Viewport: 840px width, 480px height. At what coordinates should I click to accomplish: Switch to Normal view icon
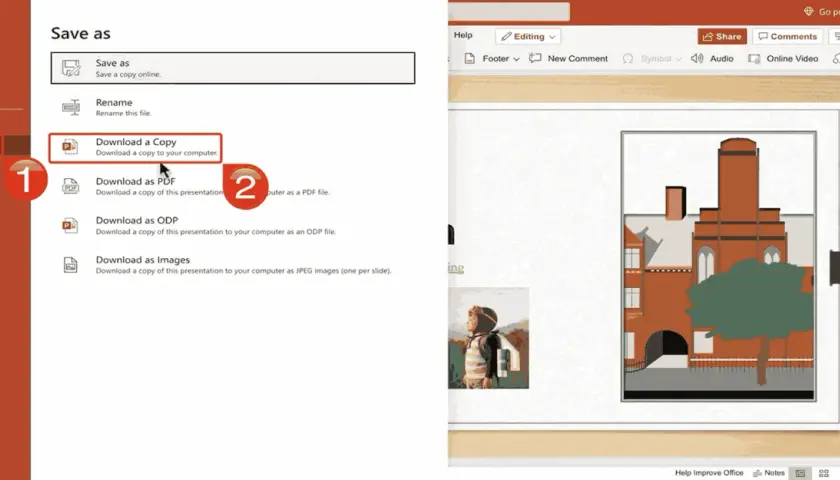[800, 473]
